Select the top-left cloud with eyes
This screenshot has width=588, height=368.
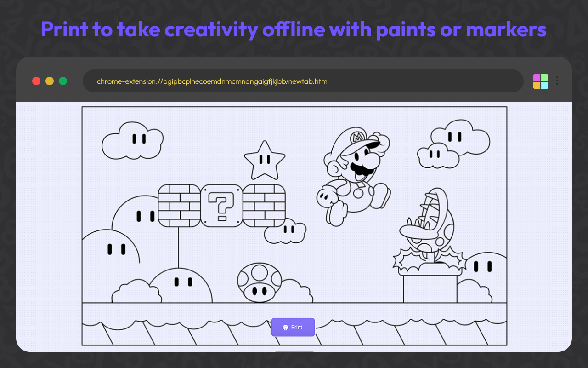pyautogui.click(x=133, y=141)
